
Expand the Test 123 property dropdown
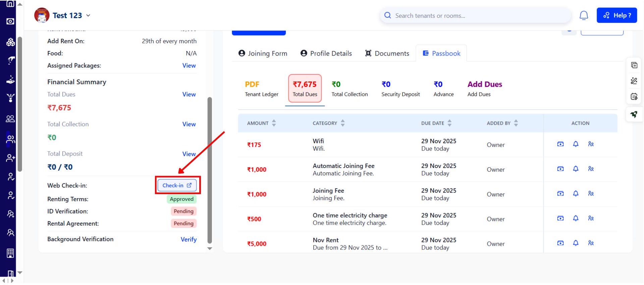pos(88,15)
